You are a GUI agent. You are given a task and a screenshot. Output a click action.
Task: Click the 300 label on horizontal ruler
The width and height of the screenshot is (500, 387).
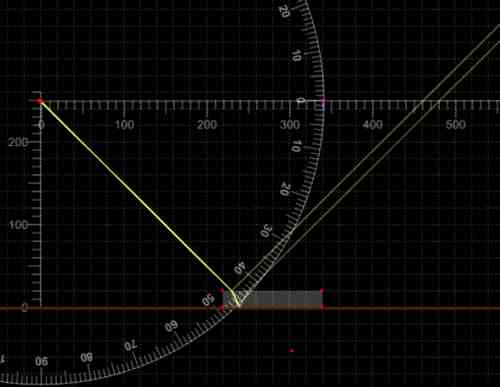point(290,125)
